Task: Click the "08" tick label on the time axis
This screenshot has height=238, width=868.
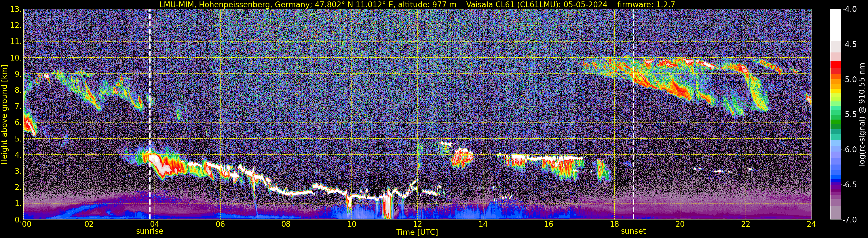Action: click(x=286, y=224)
